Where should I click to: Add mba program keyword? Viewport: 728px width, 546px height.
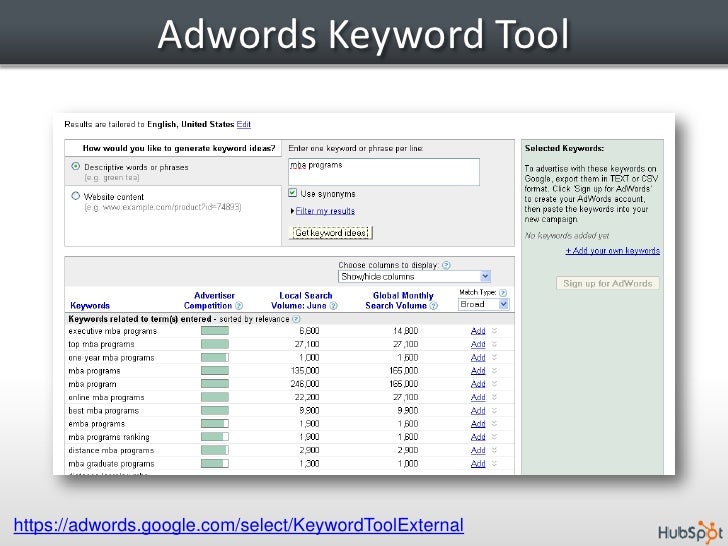[x=478, y=384]
